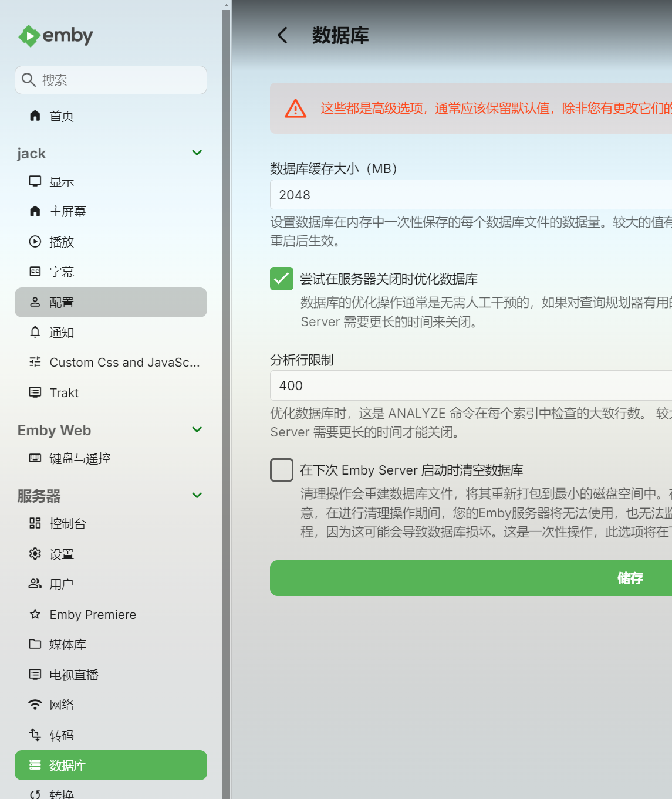Image resolution: width=672 pixels, height=799 pixels.
Task: Check 在下次 Emby Server 启动时清空数据库 checkbox
Action: click(x=282, y=470)
